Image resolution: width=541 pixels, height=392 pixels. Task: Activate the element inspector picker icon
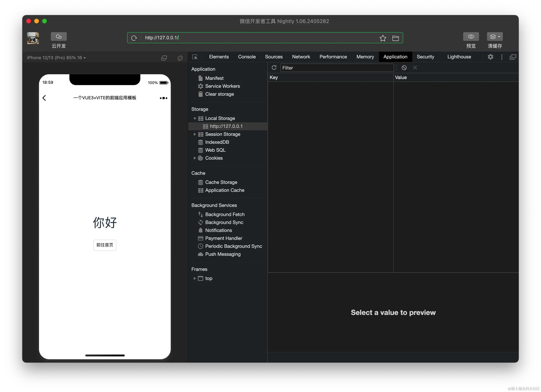[x=195, y=57]
